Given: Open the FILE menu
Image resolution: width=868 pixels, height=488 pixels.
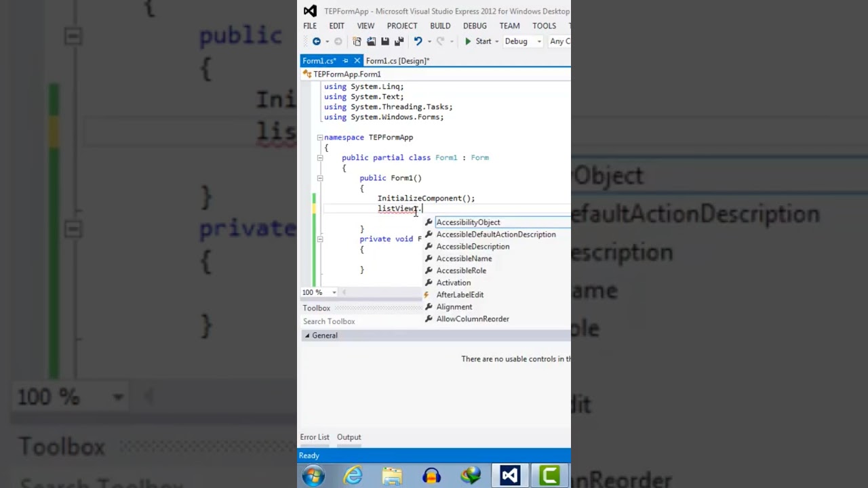Looking at the screenshot, I should coord(310,26).
